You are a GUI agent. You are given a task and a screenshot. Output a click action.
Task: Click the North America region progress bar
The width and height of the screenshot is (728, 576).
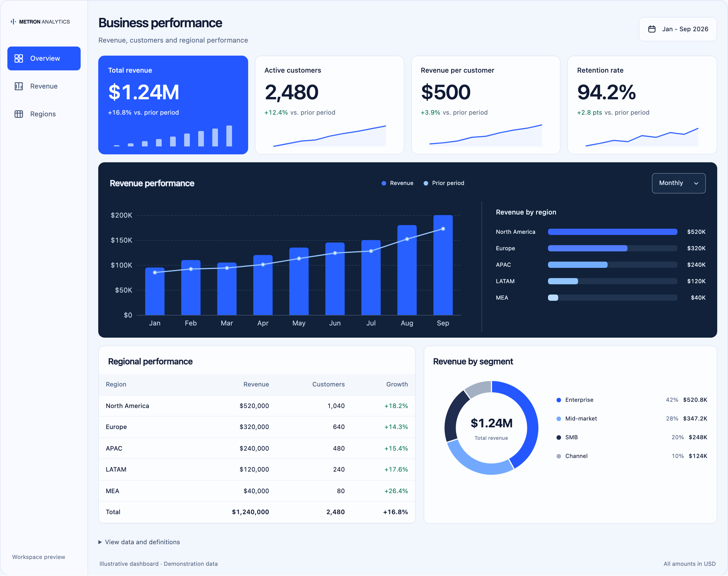[x=612, y=232]
